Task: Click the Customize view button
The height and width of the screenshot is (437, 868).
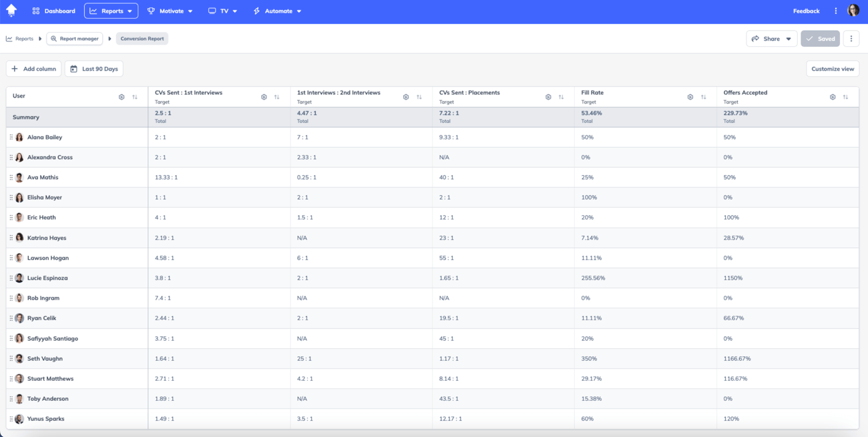Action: tap(832, 68)
